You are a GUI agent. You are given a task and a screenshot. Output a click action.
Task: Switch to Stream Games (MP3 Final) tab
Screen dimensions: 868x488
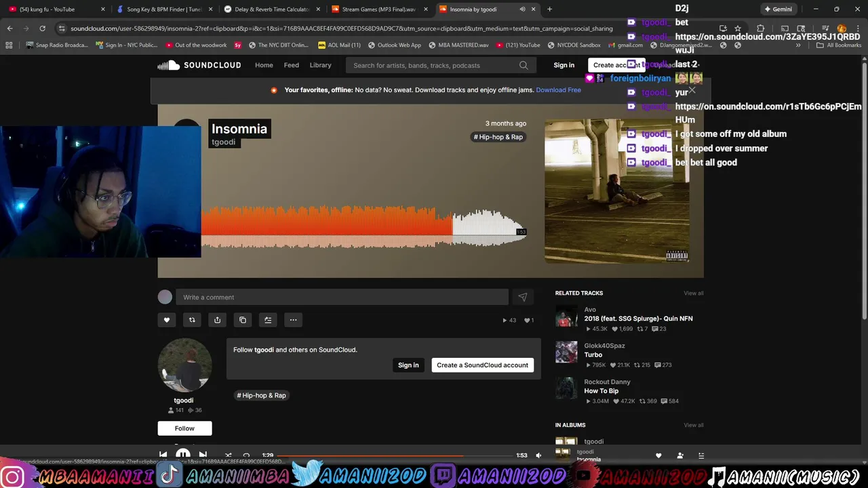(x=378, y=9)
